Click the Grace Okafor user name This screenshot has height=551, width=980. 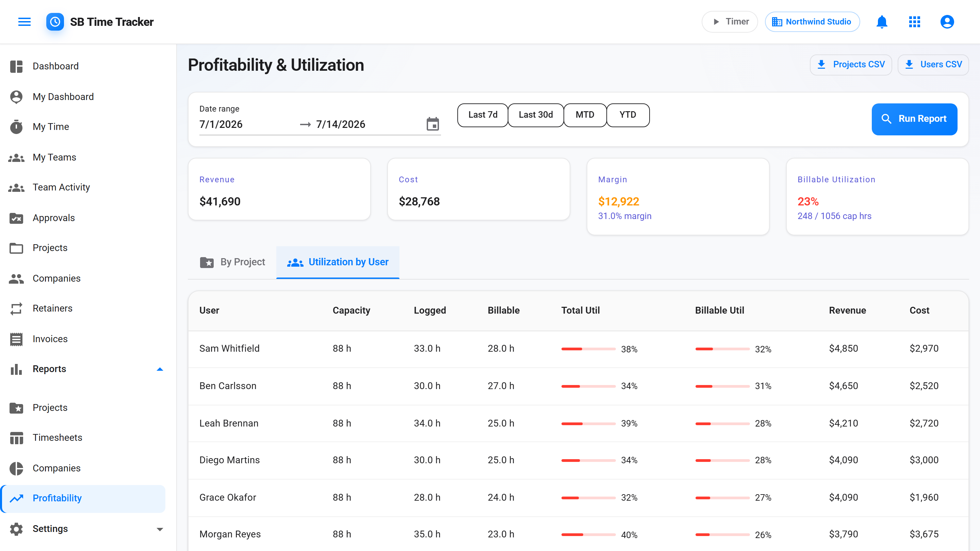[228, 497]
